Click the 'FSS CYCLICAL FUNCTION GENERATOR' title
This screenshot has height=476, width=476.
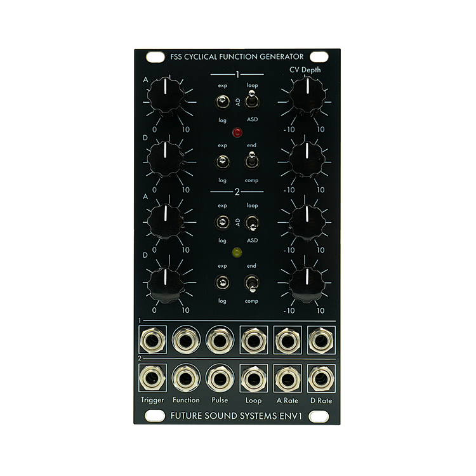(237, 56)
